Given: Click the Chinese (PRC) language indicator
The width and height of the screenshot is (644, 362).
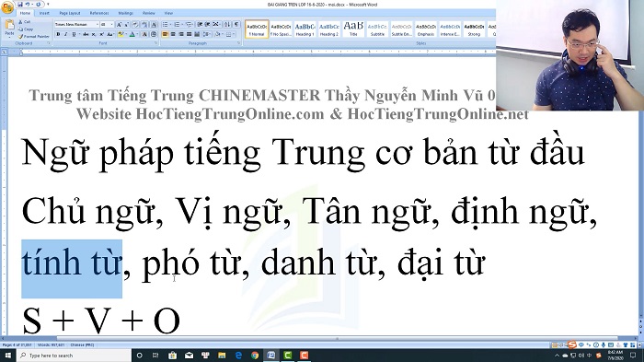Looking at the screenshot, I should pos(82,345).
